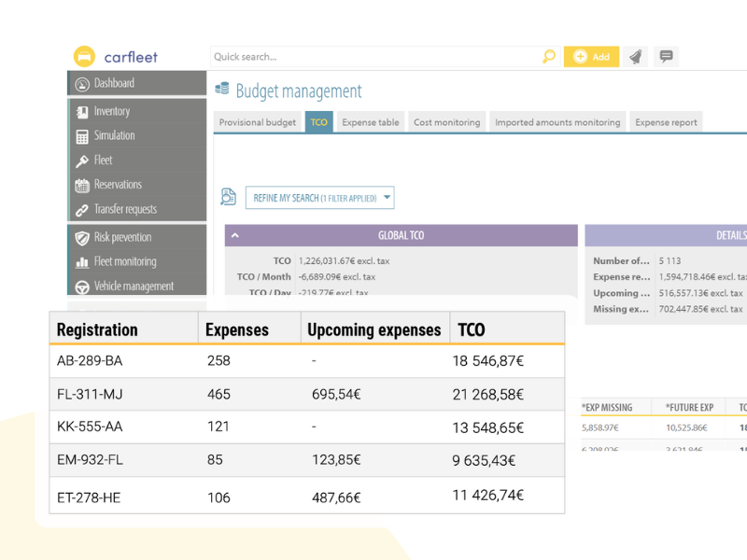Image resolution: width=747 pixels, height=560 pixels.
Task: Click the saved search document icon
Action: coord(228,197)
